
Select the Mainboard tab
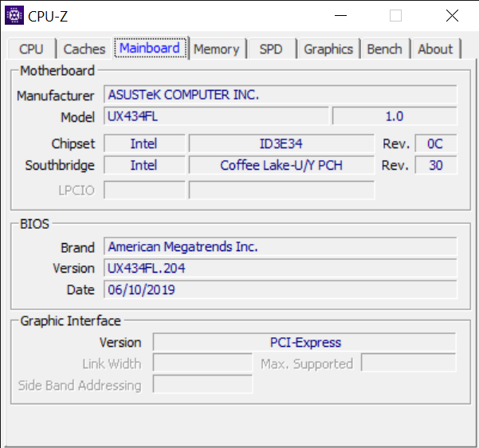[150, 48]
